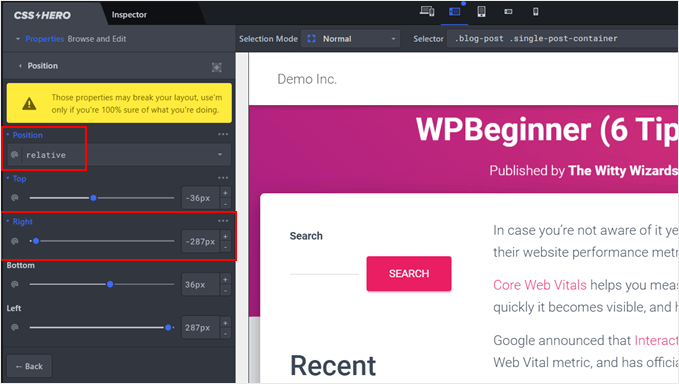Open the Position relative dropdown
679x384 pixels.
tap(119, 155)
